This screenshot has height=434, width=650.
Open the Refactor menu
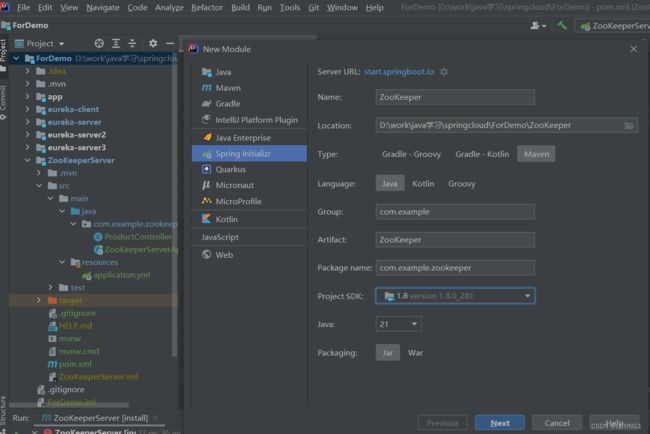207,7
